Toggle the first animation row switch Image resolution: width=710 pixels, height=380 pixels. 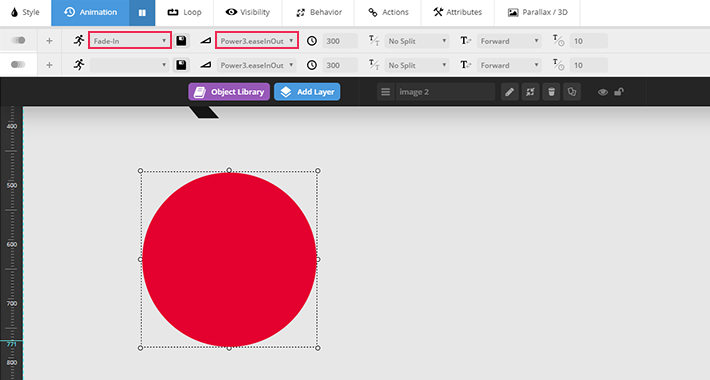[x=18, y=40]
